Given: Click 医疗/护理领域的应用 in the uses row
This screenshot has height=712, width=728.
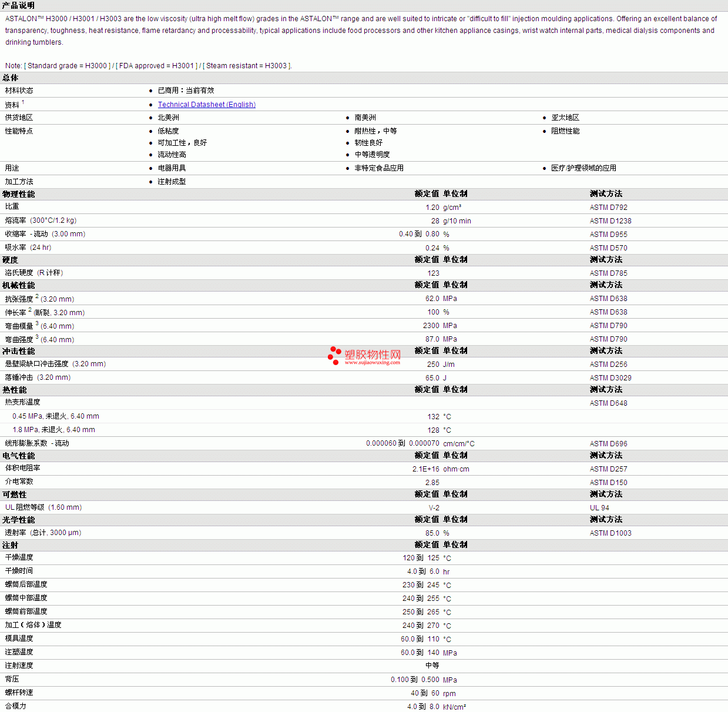Looking at the screenshot, I should pos(583,168).
